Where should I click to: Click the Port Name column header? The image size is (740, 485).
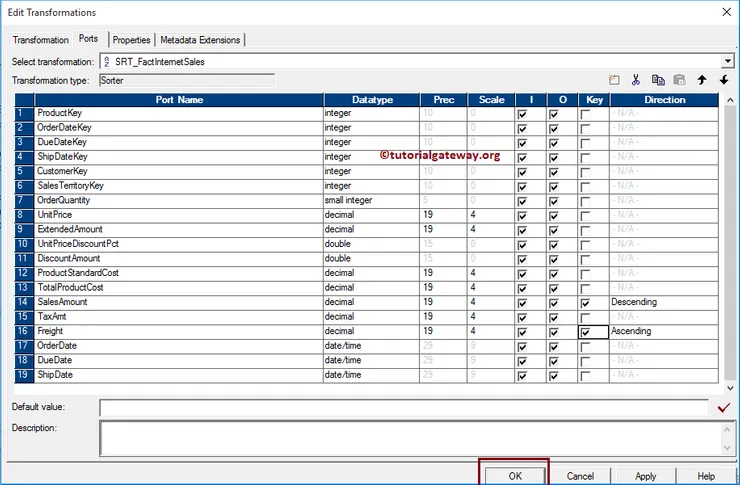click(x=179, y=100)
